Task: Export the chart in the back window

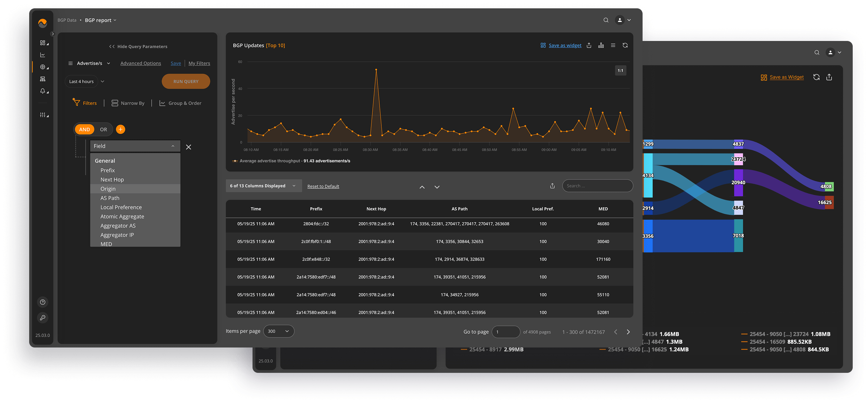Action: (x=829, y=77)
